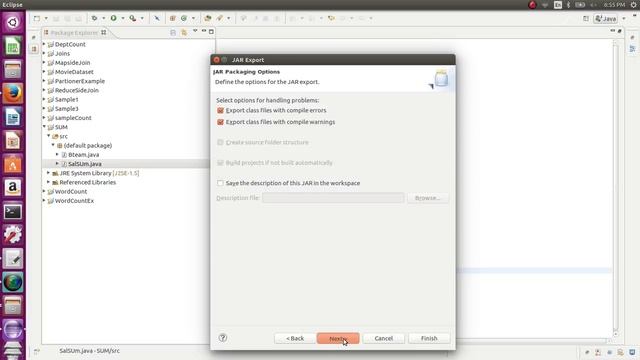640x360 pixels.
Task: Open the New file dropdown arrow
Action: [46, 18]
